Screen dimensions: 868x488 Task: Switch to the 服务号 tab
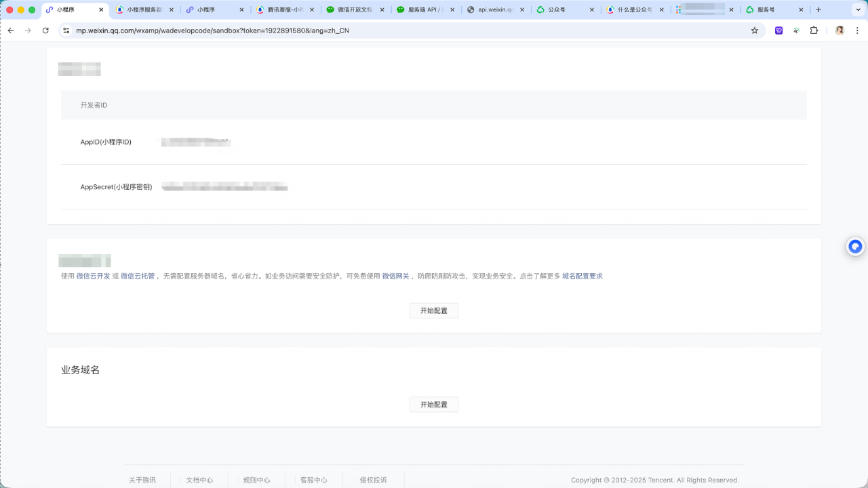click(x=774, y=10)
